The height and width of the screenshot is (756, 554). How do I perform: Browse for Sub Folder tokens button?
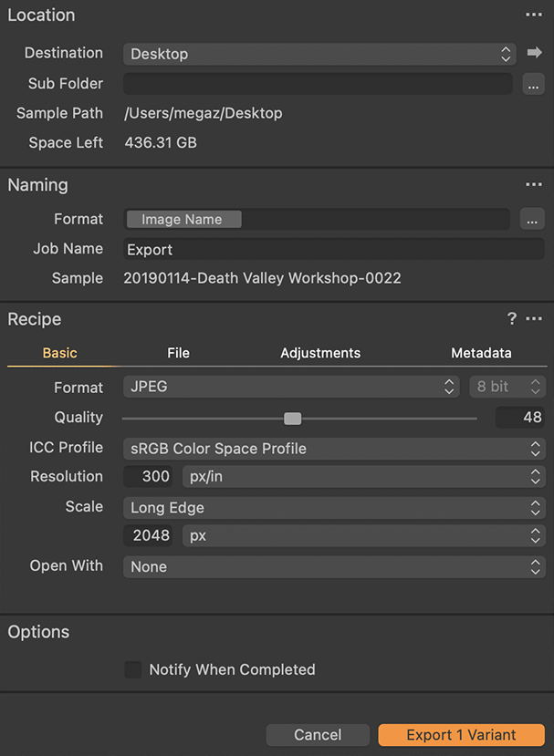[533, 84]
